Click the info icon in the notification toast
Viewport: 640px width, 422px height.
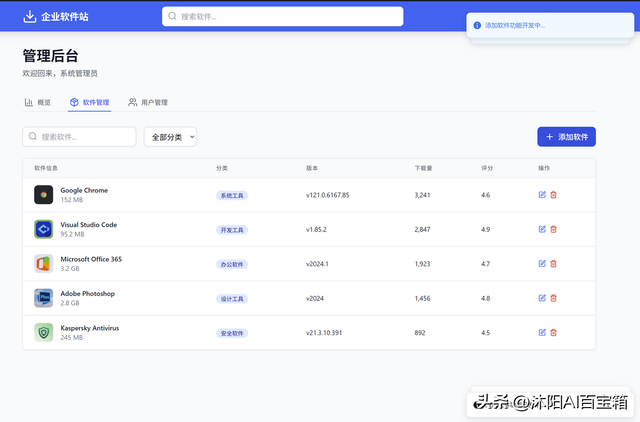point(477,25)
